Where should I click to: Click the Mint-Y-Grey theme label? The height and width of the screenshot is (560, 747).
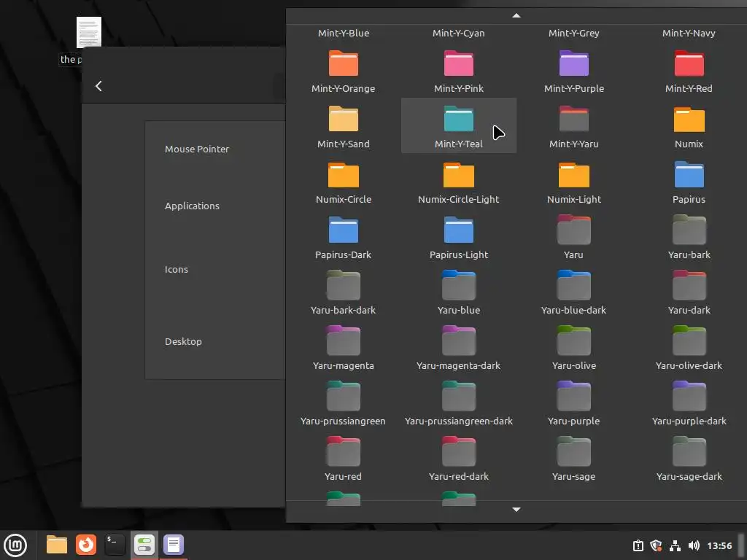573,34
